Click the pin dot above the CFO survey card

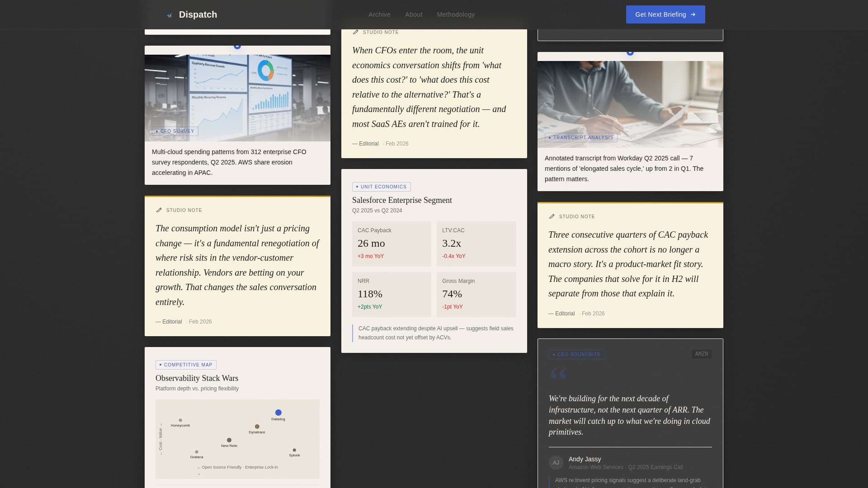(237, 46)
